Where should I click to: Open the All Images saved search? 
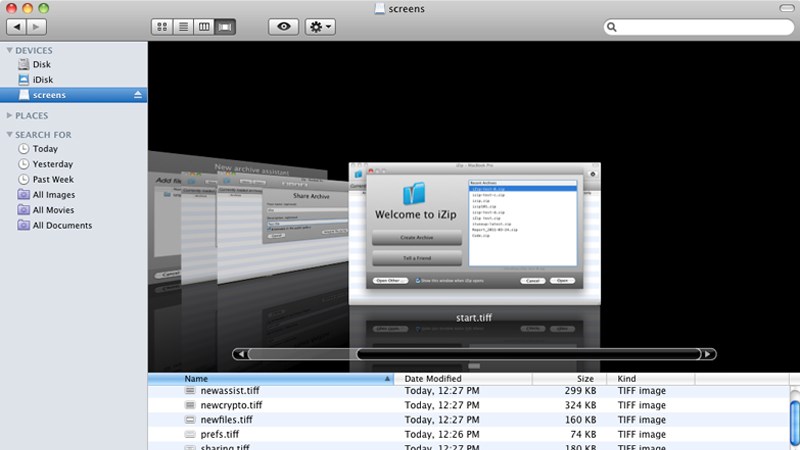pyautogui.click(x=53, y=195)
